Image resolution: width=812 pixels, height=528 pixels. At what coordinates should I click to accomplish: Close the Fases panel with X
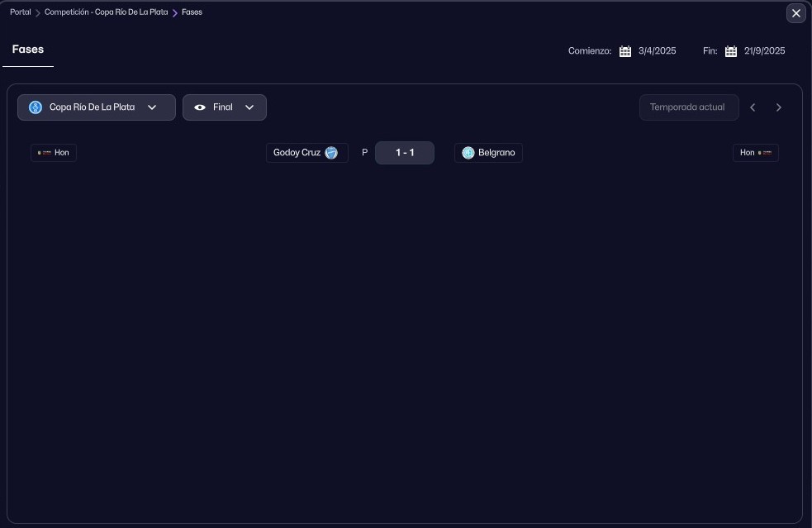tap(795, 13)
